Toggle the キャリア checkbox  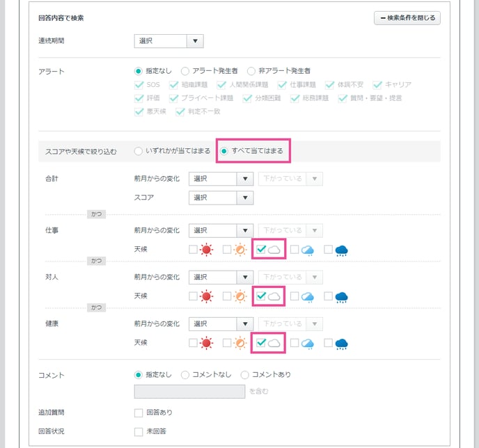377,85
